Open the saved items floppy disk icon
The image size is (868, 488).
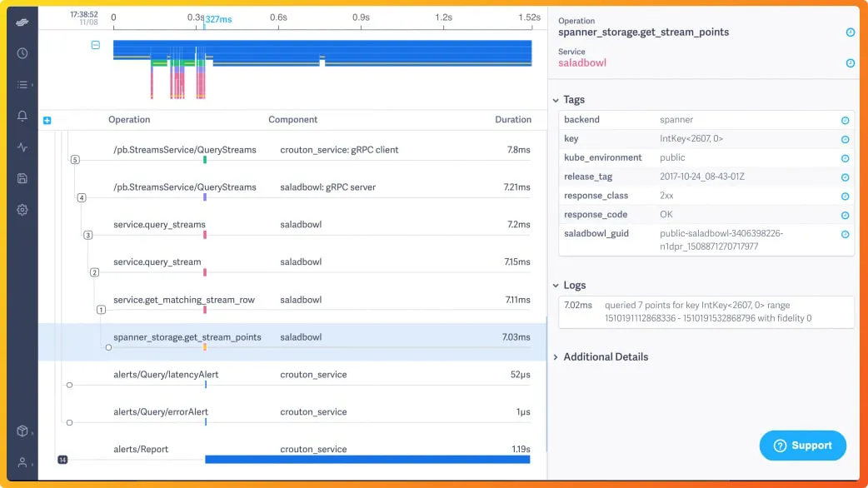pos(22,178)
